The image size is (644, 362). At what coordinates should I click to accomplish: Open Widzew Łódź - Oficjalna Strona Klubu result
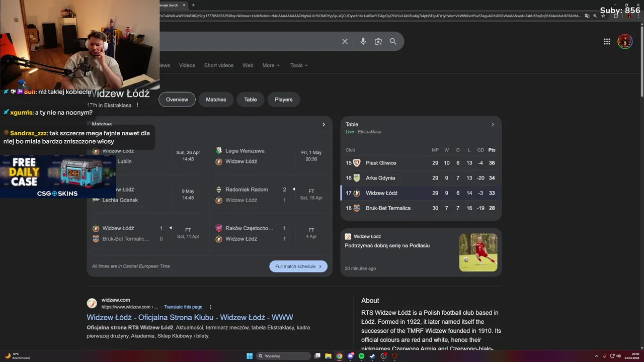point(190,317)
